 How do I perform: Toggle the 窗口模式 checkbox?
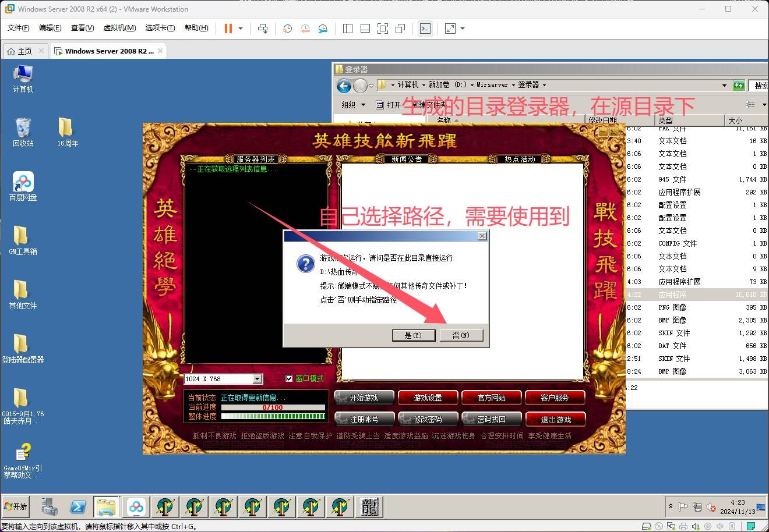coord(290,379)
